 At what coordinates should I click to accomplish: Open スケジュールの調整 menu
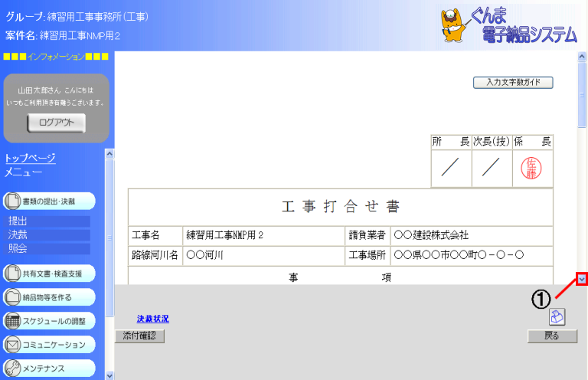pos(49,321)
